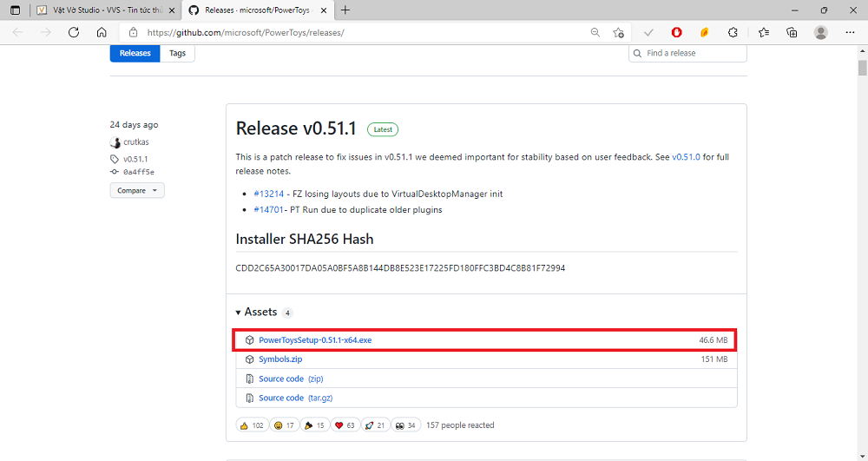Click the package icon beside Symbols.zip
This screenshot has width=868, height=461.
coord(250,359)
